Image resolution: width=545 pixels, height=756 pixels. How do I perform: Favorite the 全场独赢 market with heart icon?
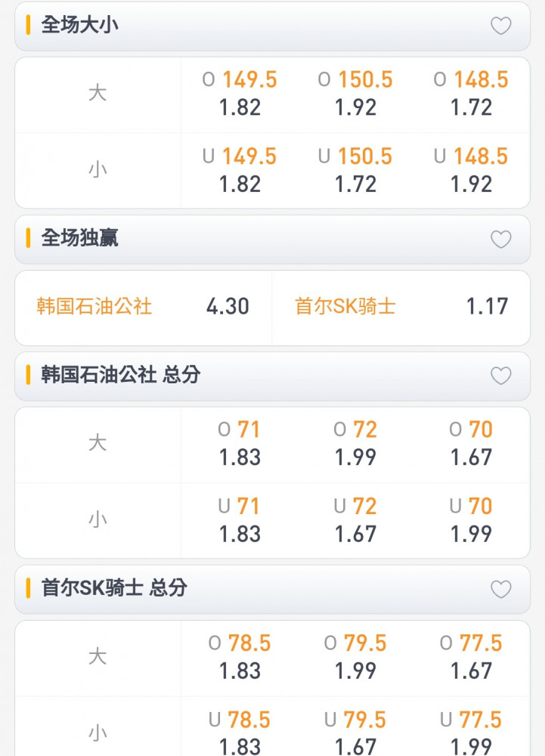[x=500, y=239]
